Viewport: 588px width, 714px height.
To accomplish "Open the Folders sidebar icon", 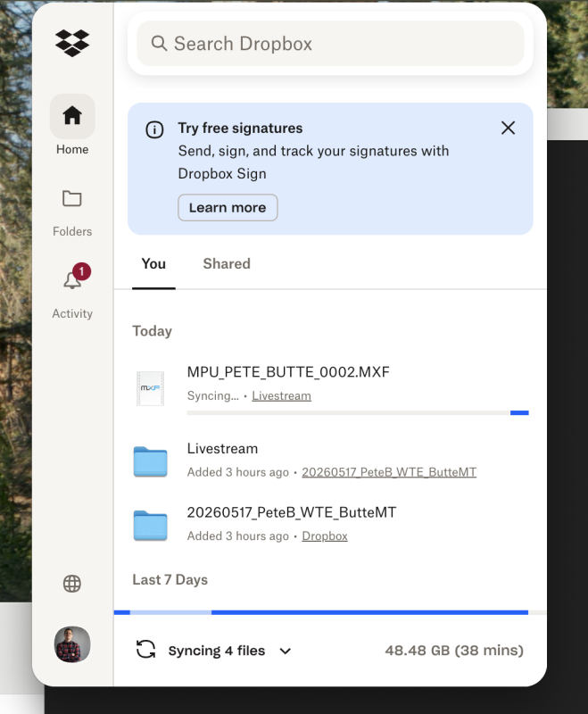I will (x=72, y=198).
